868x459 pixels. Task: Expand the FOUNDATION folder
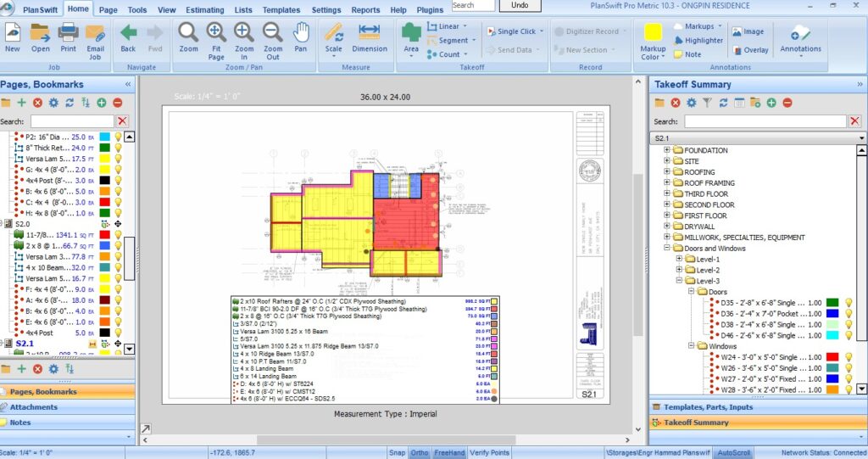click(x=667, y=150)
